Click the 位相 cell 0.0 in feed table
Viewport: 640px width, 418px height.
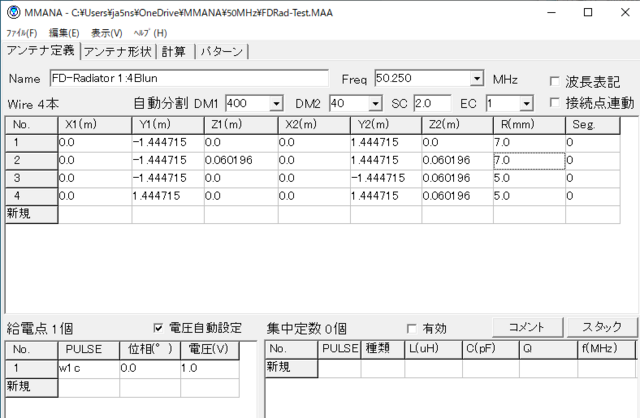150,368
